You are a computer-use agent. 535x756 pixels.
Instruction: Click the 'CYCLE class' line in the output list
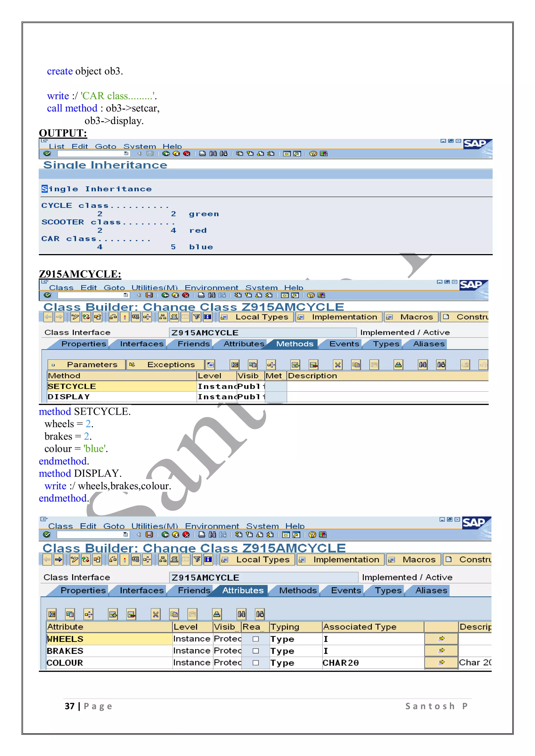pos(106,206)
